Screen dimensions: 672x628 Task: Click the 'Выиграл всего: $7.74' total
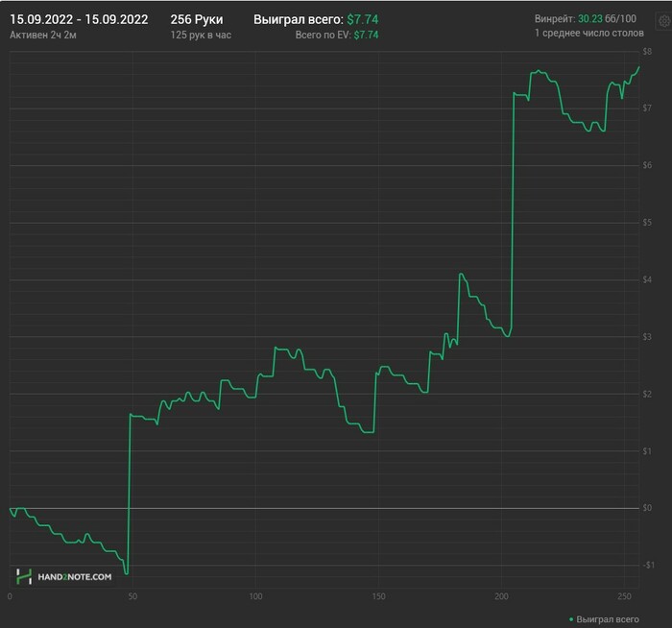pos(316,19)
